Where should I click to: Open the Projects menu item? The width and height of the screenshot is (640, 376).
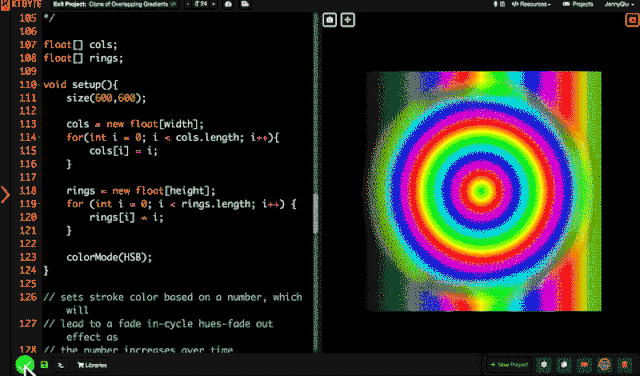(x=578, y=4)
